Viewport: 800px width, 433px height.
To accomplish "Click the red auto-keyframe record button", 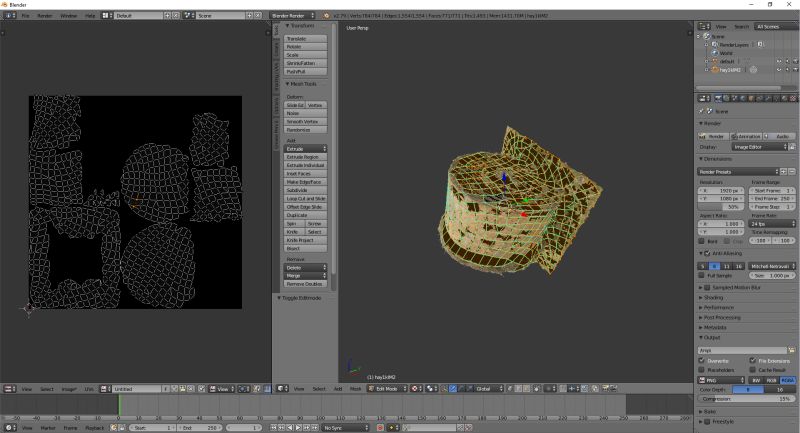I will (x=380, y=427).
